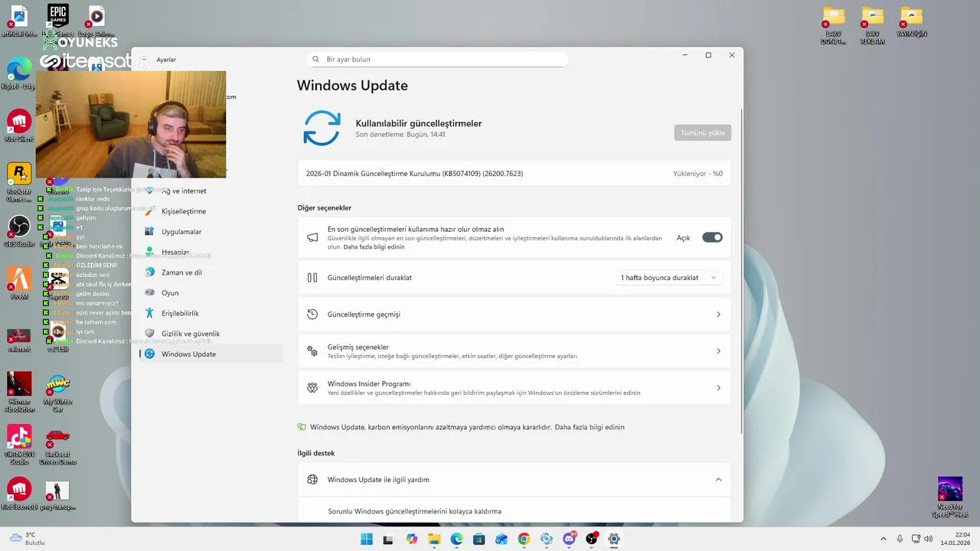Open Outlook from the taskbar

tap(501, 539)
